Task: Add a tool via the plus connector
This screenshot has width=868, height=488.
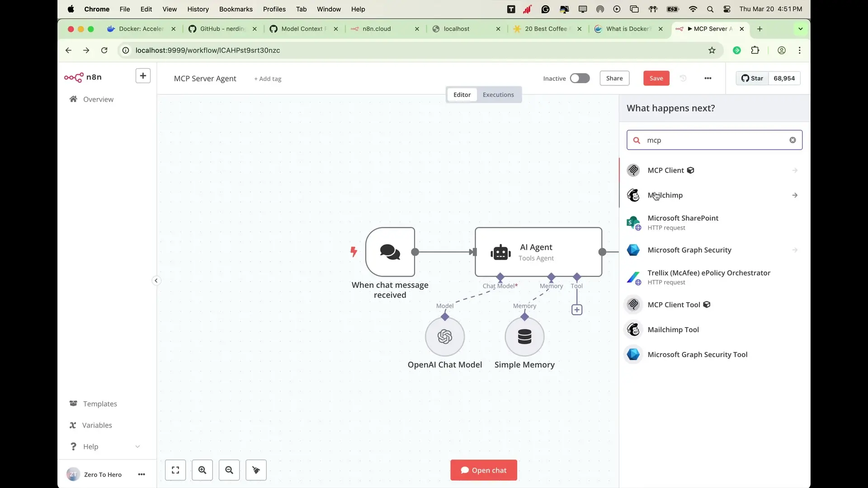Action: click(577, 310)
